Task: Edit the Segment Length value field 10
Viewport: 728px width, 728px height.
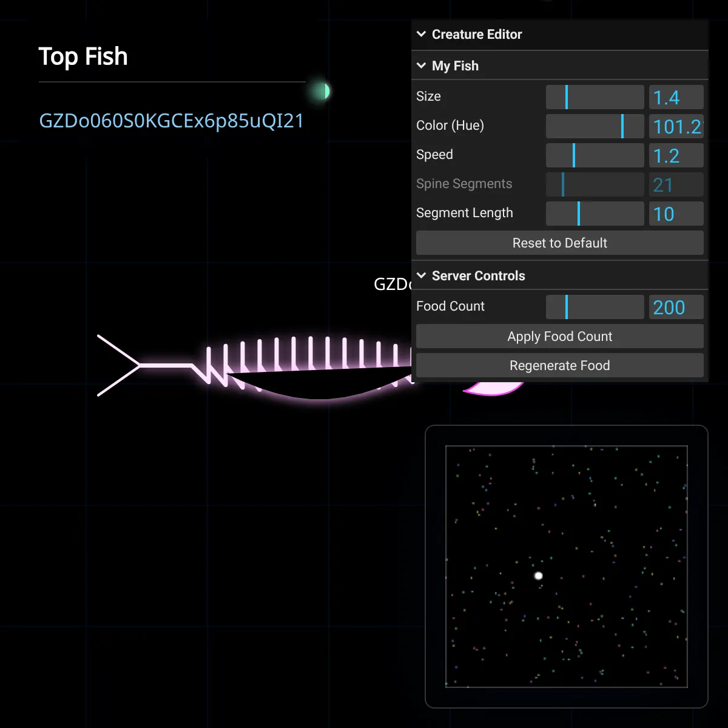Action: (x=676, y=214)
